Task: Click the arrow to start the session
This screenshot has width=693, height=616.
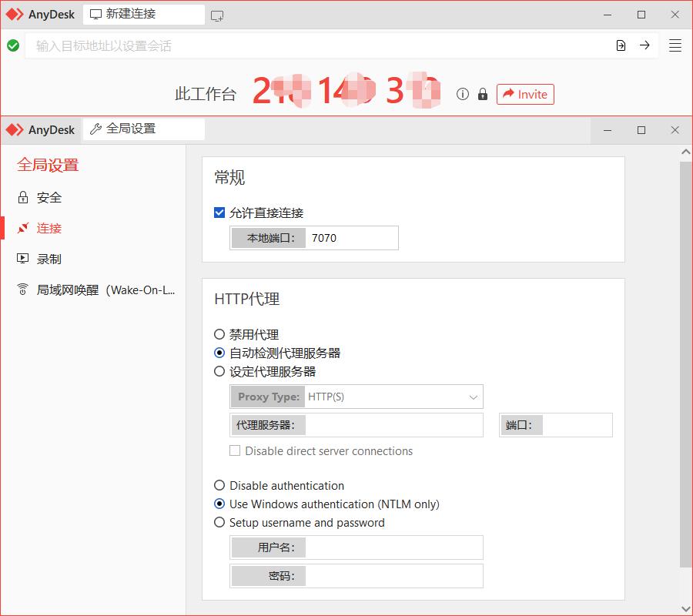Action: pyautogui.click(x=645, y=45)
